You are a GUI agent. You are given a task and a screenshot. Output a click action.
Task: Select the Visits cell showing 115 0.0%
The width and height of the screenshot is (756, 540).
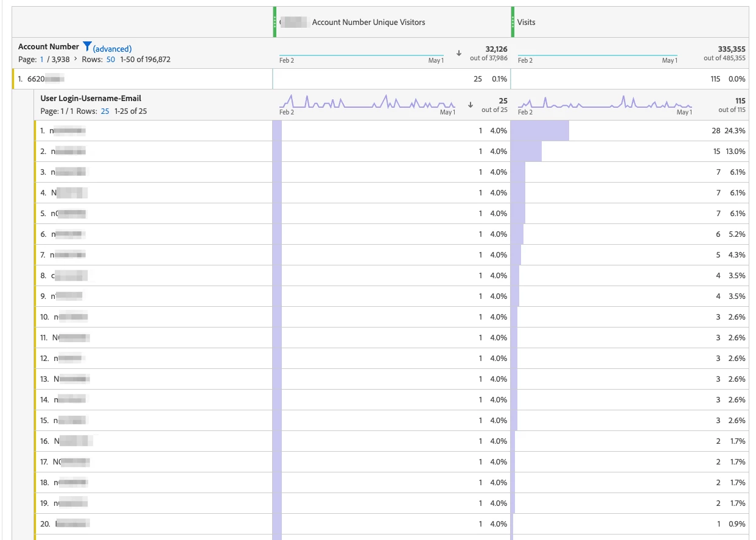click(x=630, y=79)
